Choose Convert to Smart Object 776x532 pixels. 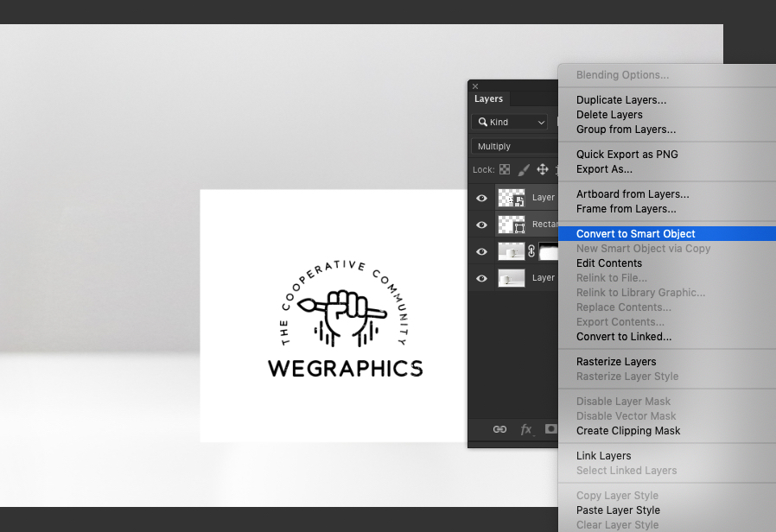[666, 234]
